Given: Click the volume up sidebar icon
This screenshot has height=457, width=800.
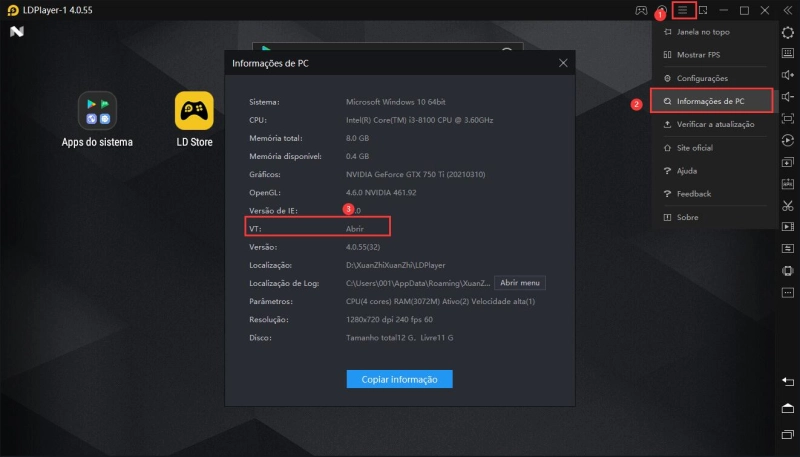Looking at the screenshot, I should click(787, 75).
